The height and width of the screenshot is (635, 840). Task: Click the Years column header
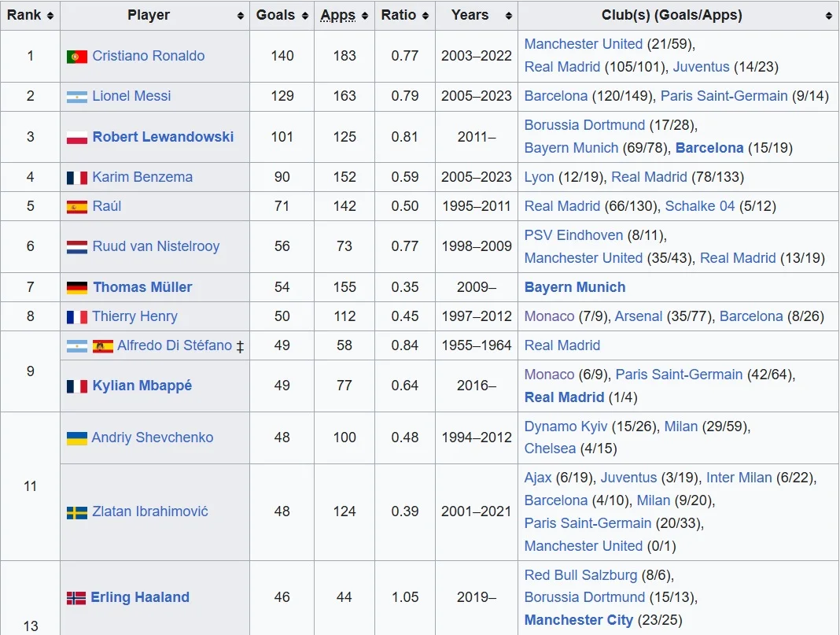tap(470, 15)
